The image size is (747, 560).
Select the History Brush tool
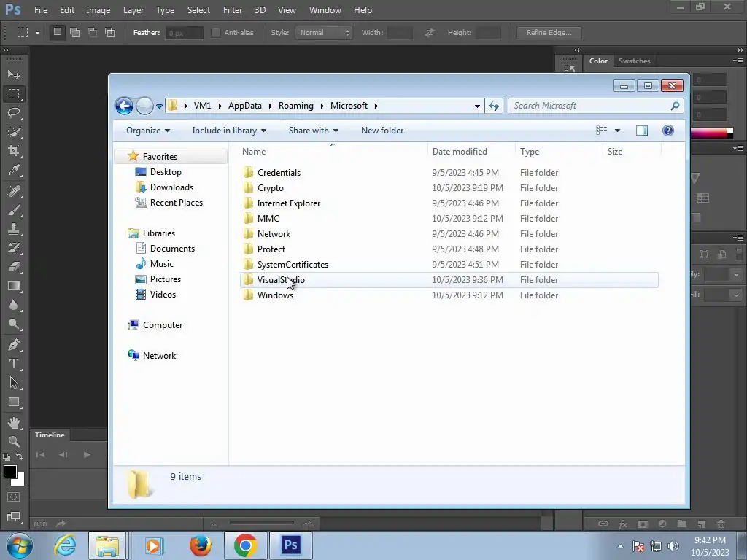(x=14, y=248)
